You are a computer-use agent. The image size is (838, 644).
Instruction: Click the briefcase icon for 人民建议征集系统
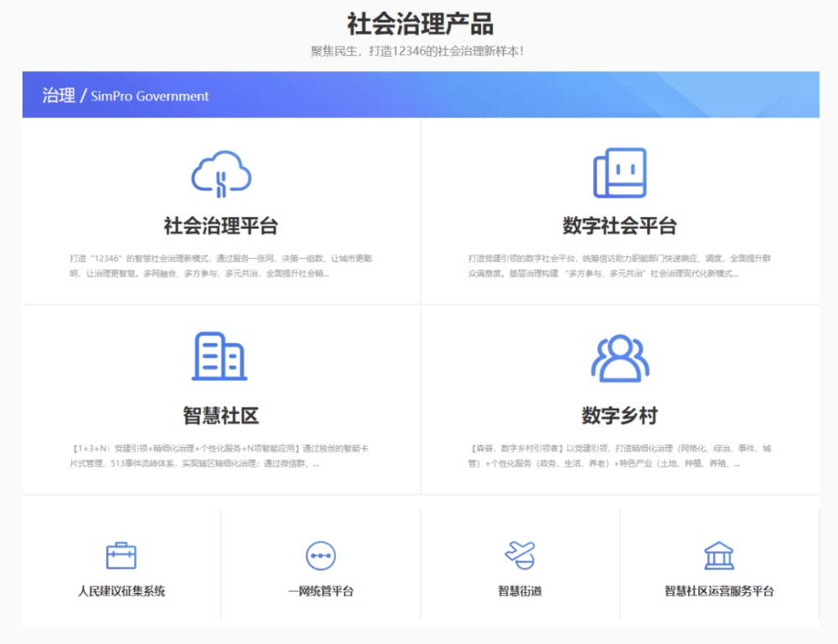tap(122, 555)
